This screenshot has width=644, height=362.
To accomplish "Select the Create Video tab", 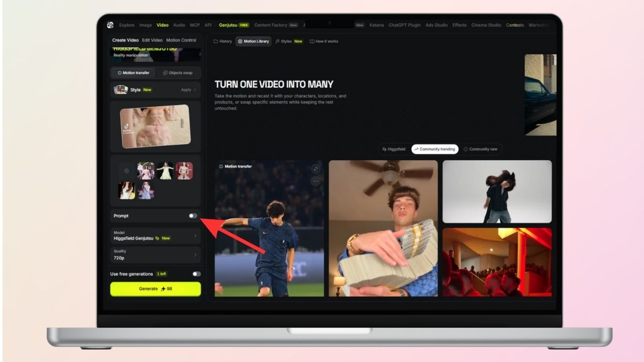I will (125, 40).
